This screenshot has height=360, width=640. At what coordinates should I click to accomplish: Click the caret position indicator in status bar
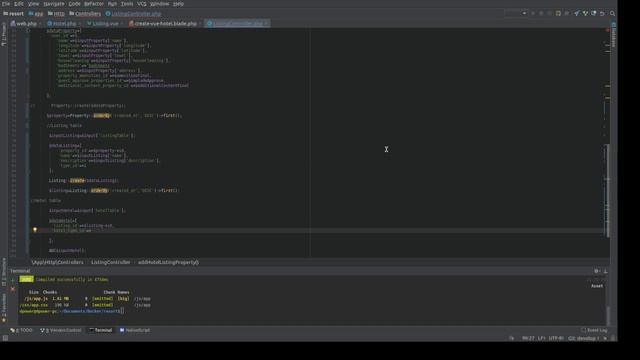click(528, 338)
